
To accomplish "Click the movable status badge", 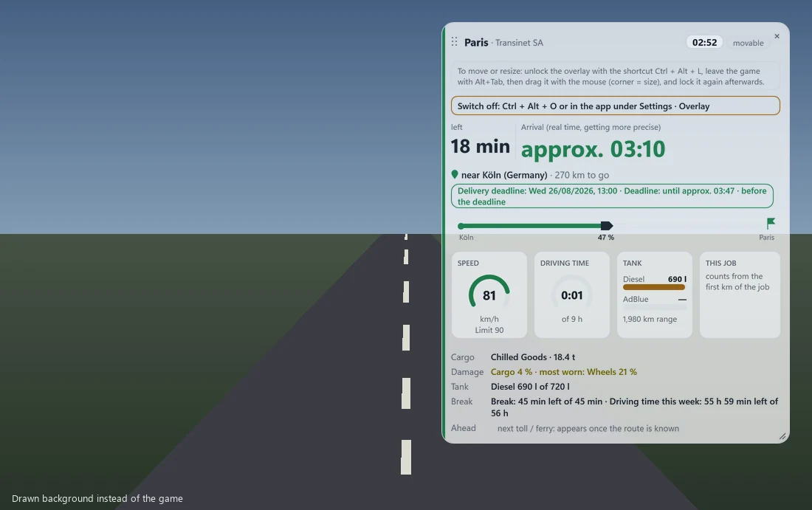I will click(x=748, y=43).
